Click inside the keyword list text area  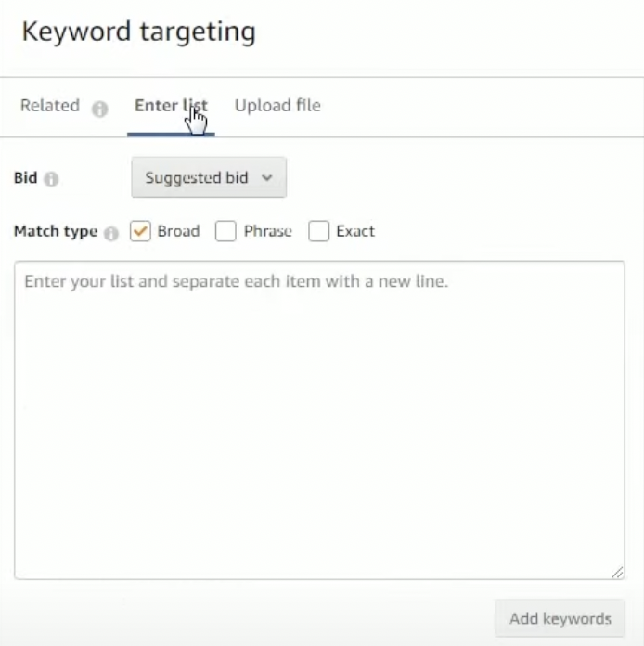(x=319, y=420)
